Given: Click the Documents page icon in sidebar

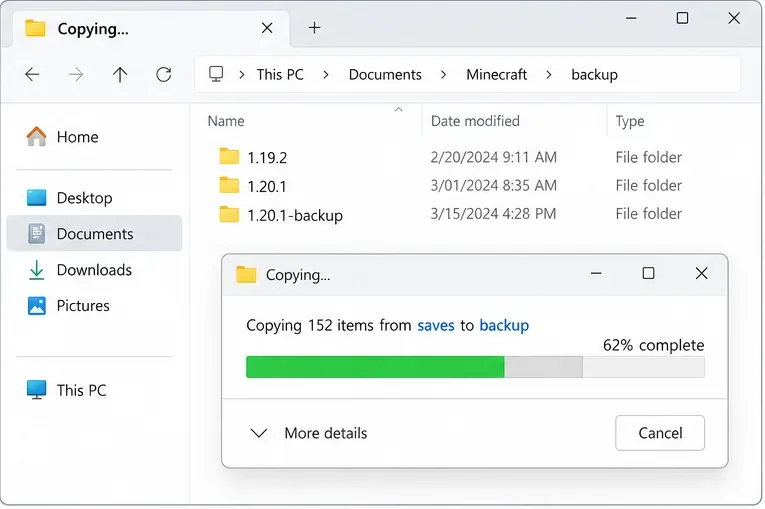Looking at the screenshot, I should 37,234.
